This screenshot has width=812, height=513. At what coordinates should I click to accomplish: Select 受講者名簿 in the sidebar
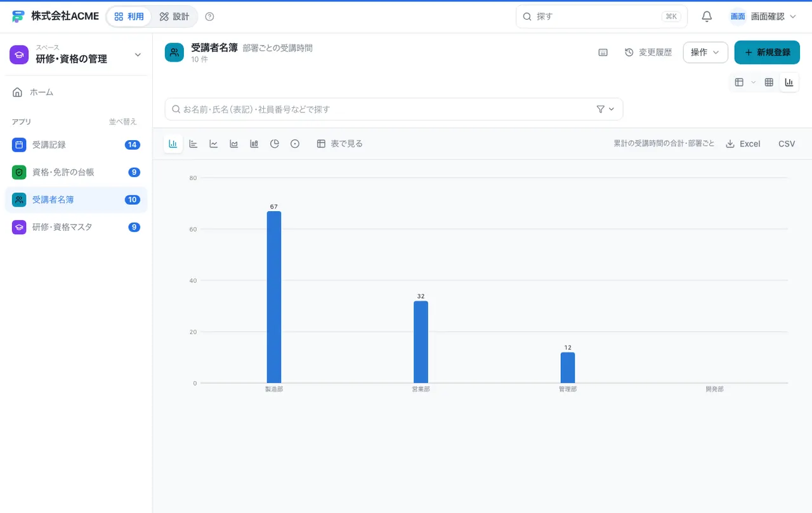(76, 200)
